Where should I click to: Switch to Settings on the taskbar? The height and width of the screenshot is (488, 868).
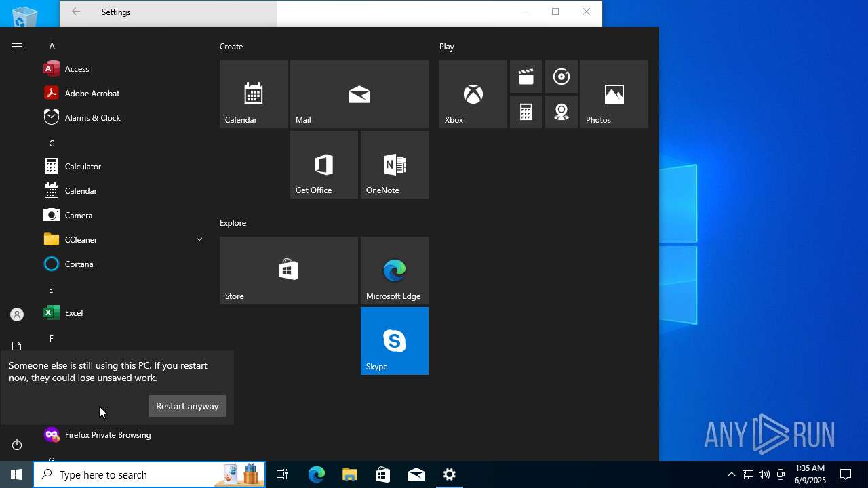[x=449, y=474]
